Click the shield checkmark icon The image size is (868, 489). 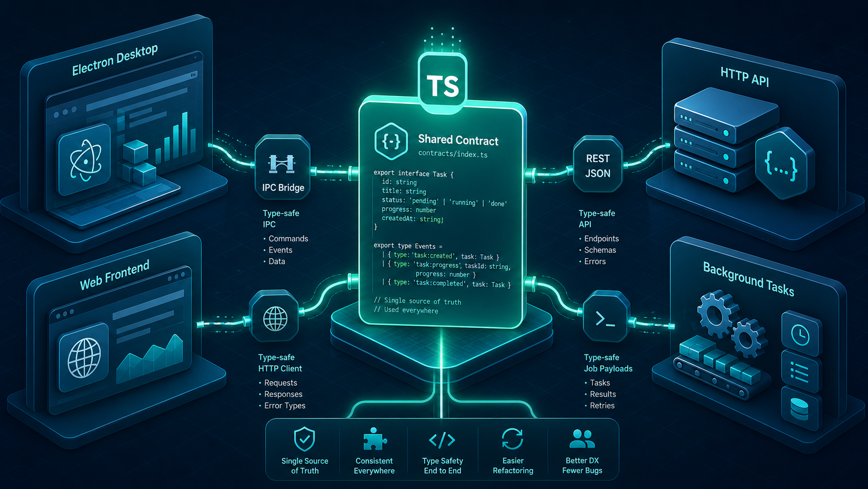click(304, 440)
